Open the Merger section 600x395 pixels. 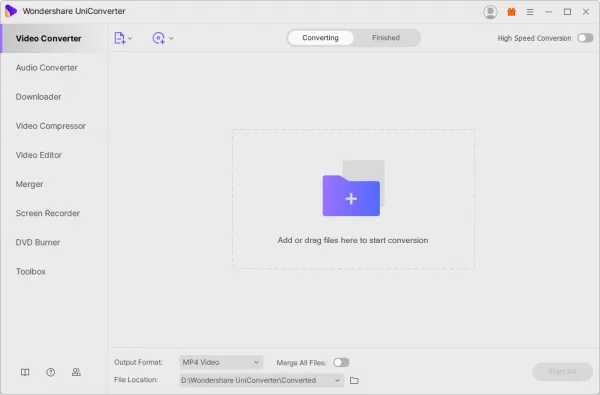click(x=29, y=184)
